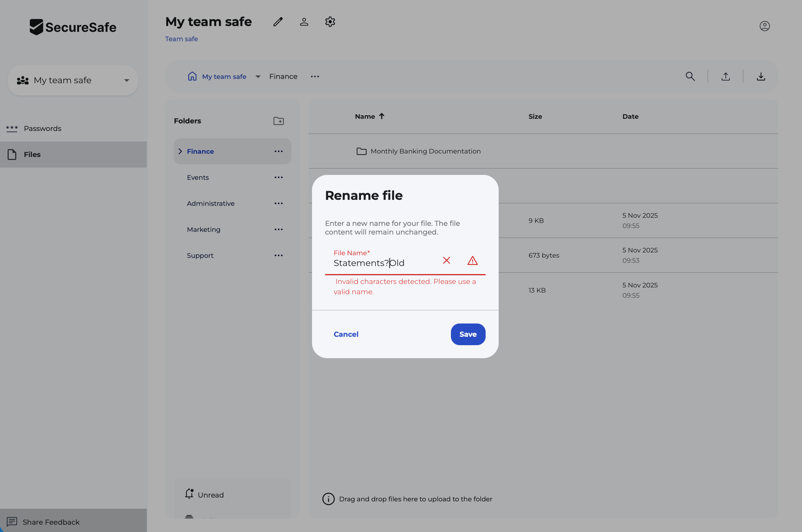Open the account profile icon top right
This screenshot has width=802, height=532.
click(765, 26)
